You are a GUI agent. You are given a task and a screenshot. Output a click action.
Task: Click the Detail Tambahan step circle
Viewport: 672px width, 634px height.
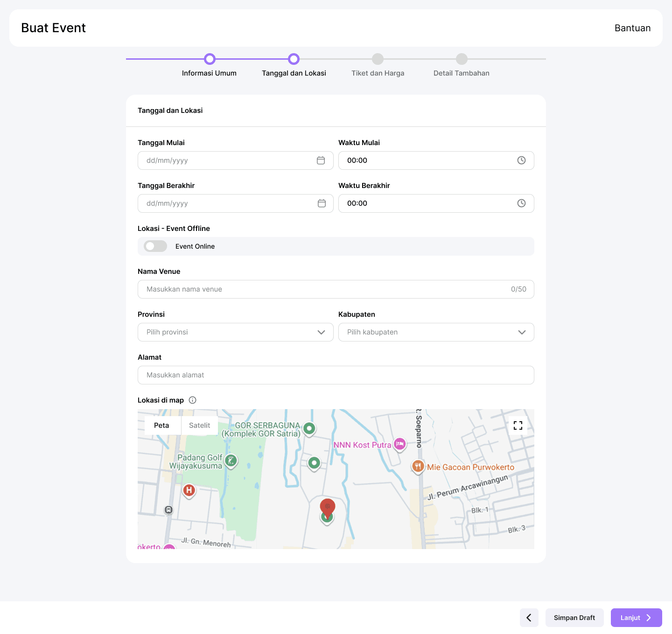[462, 59]
